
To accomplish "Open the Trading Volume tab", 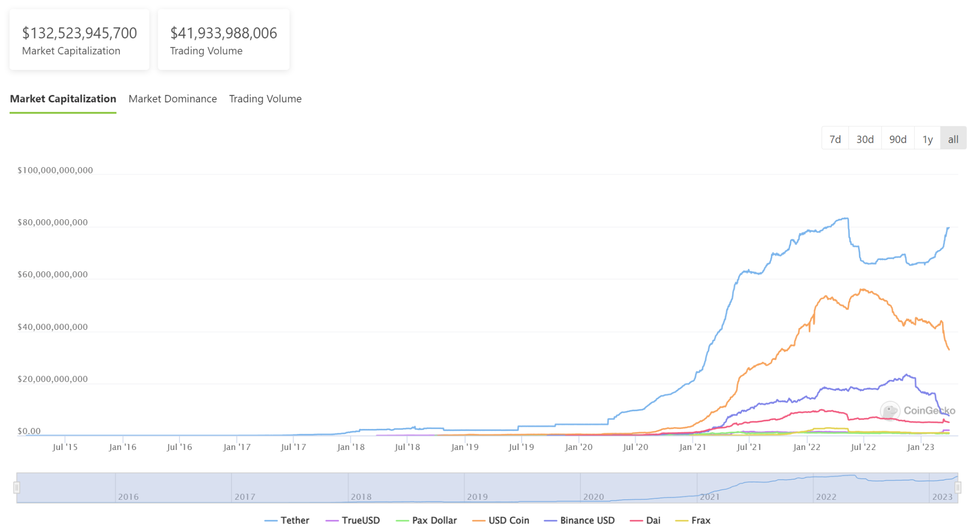I will (265, 99).
